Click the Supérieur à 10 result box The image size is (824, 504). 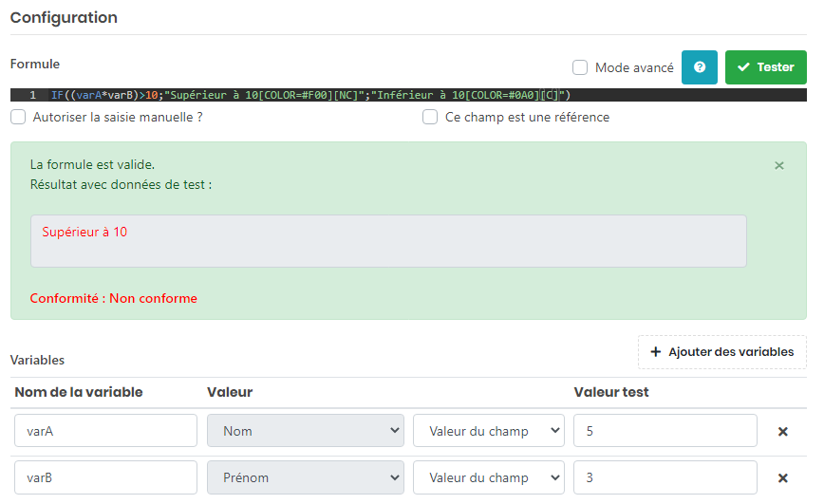(388, 241)
